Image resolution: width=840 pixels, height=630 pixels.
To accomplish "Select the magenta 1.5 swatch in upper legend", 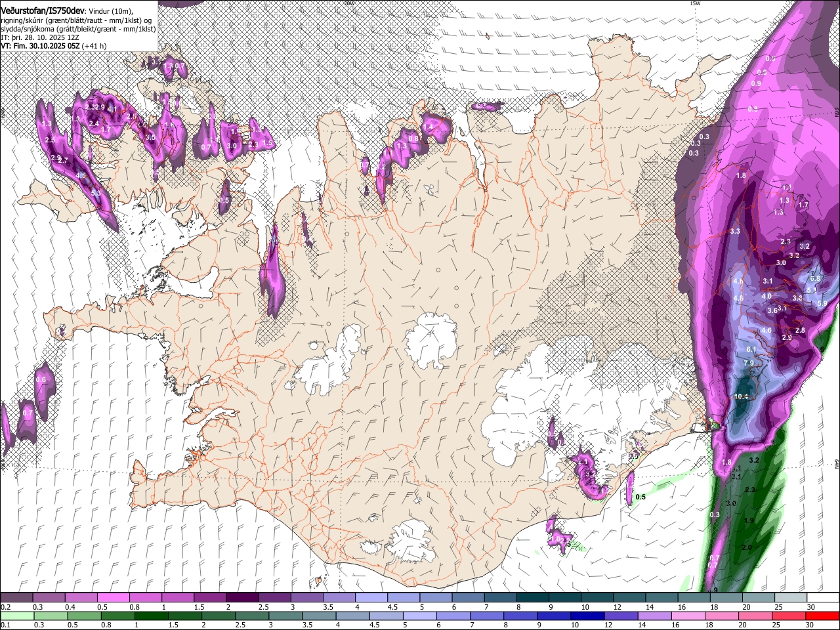I will point(209,598).
